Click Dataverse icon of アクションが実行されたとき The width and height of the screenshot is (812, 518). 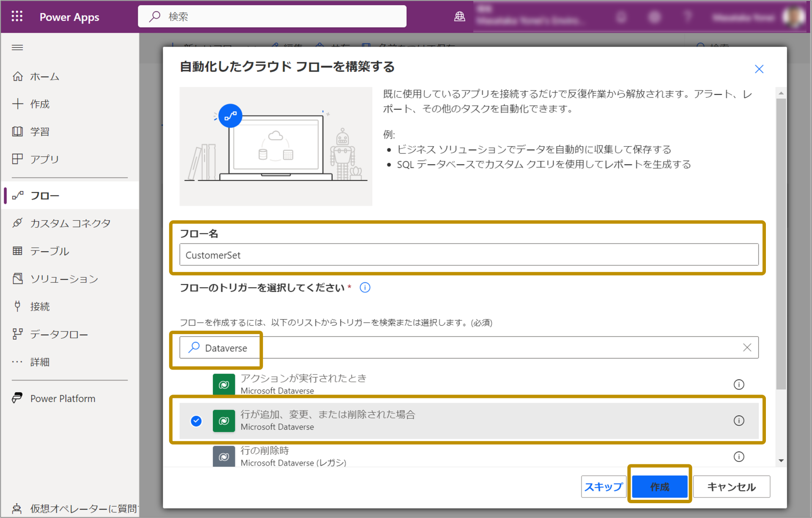224,384
